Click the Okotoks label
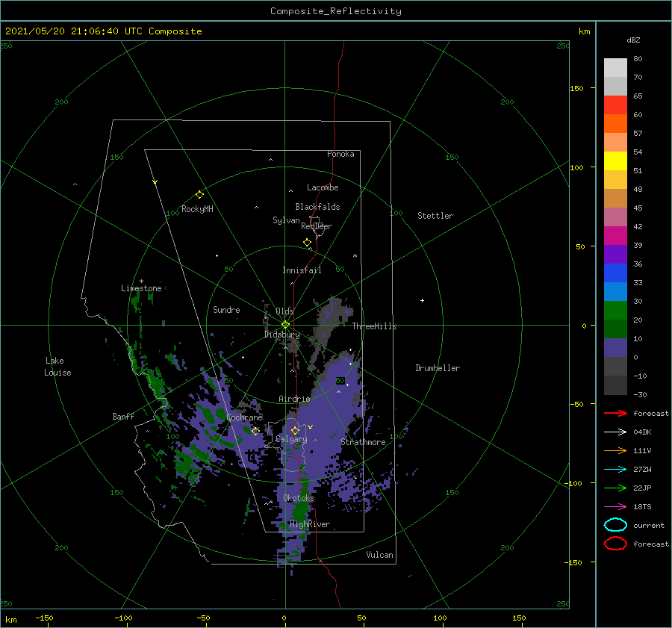 coord(299,498)
